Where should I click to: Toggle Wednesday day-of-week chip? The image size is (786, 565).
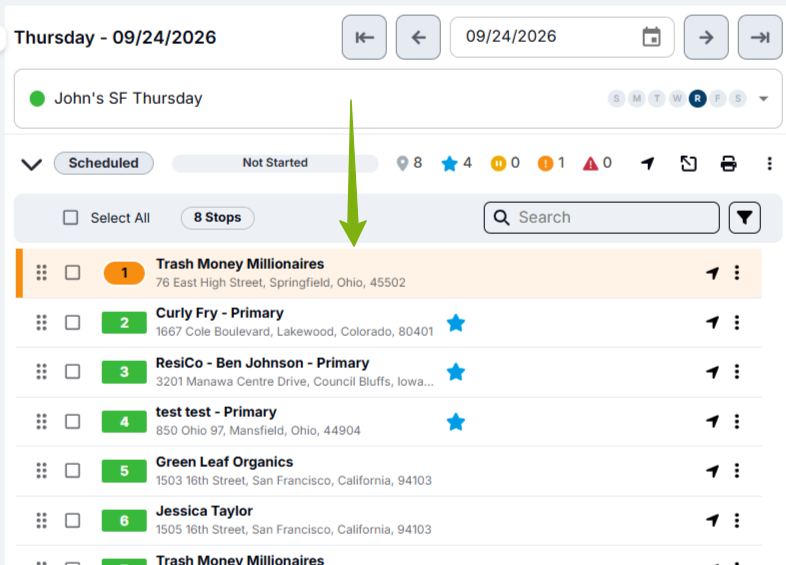pos(677,98)
